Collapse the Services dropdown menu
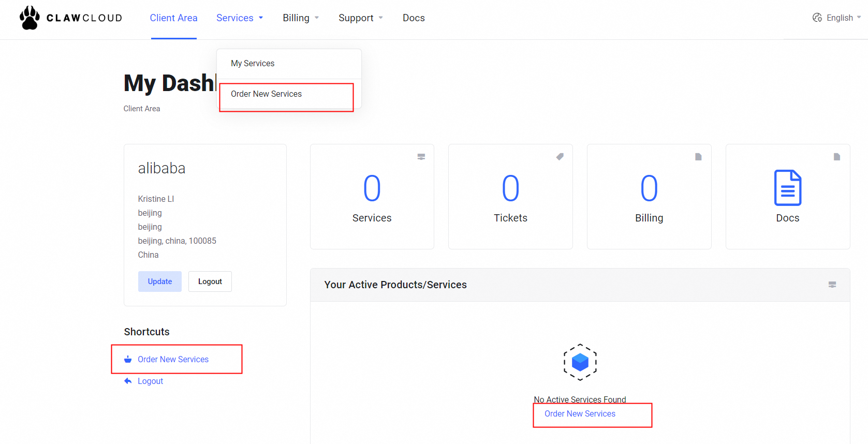Image resolution: width=868 pixels, height=444 pixels. click(239, 18)
